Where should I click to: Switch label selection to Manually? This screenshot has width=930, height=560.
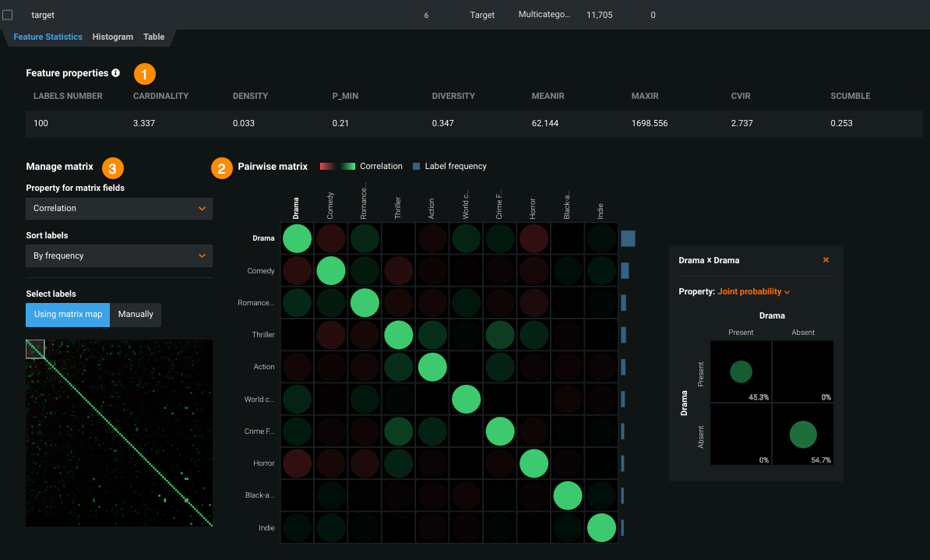coord(136,315)
